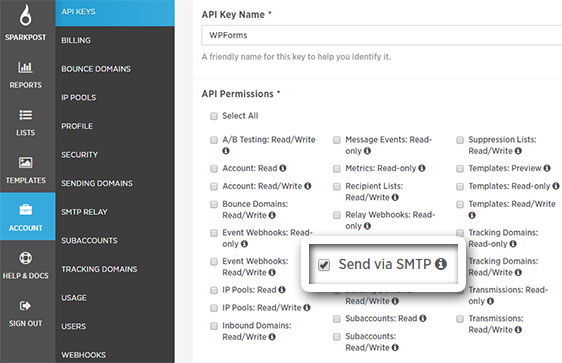The image size is (562, 363).
Task: Focus the API Key Name field
Action: point(381,35)
